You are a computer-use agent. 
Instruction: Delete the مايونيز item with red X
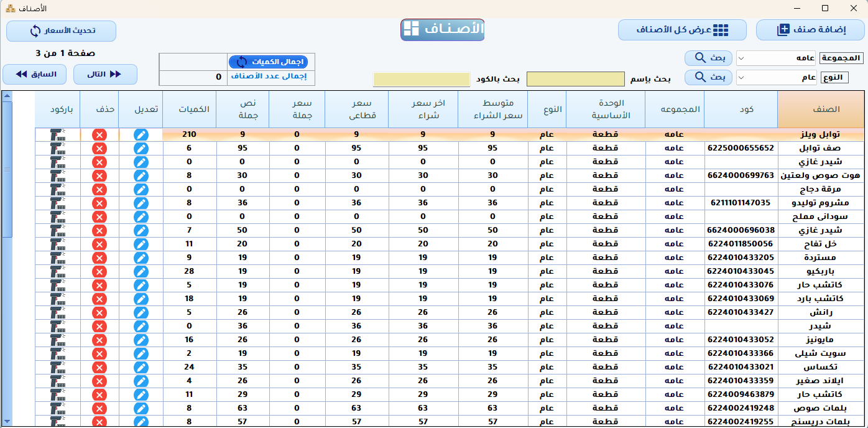pyautogui.click(x=99, y=340)
